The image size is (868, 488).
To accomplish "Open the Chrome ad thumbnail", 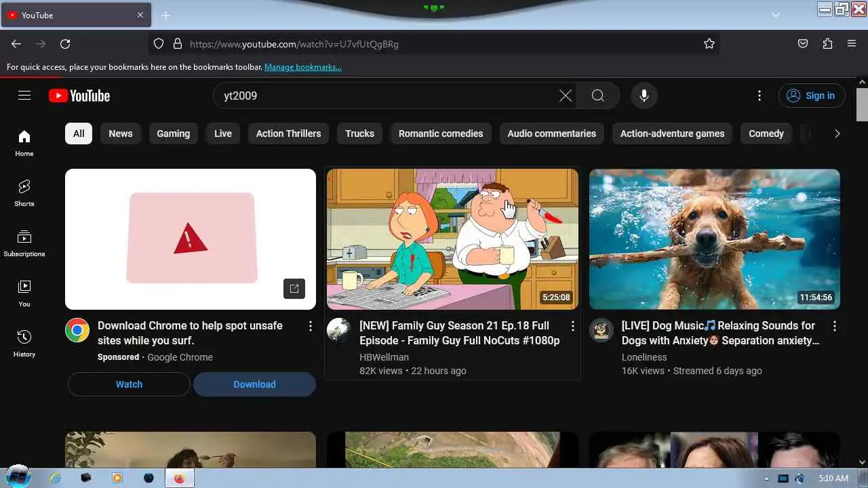I will pos(191,239).
